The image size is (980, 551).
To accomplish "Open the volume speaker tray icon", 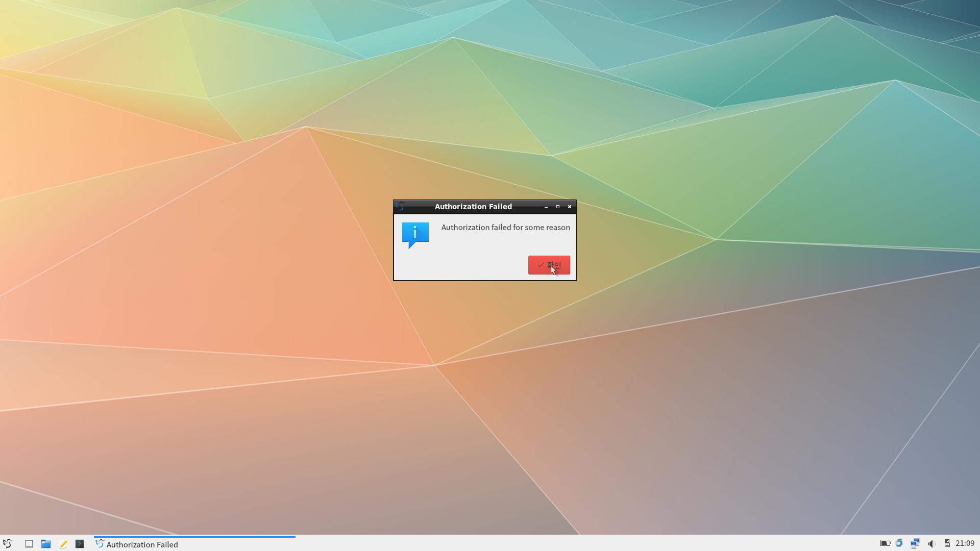I will [x=932, y=543].
